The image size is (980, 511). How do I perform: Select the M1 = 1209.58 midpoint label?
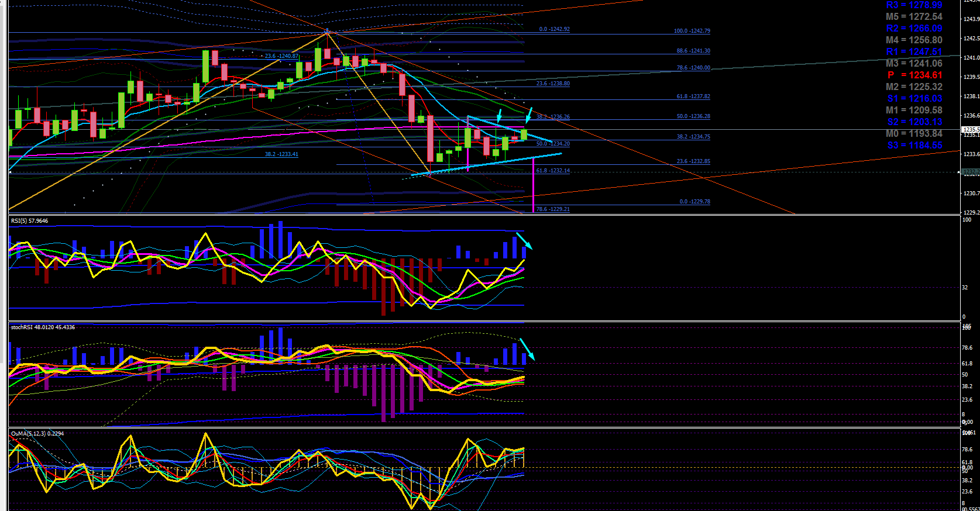click(x=914, y=110)
